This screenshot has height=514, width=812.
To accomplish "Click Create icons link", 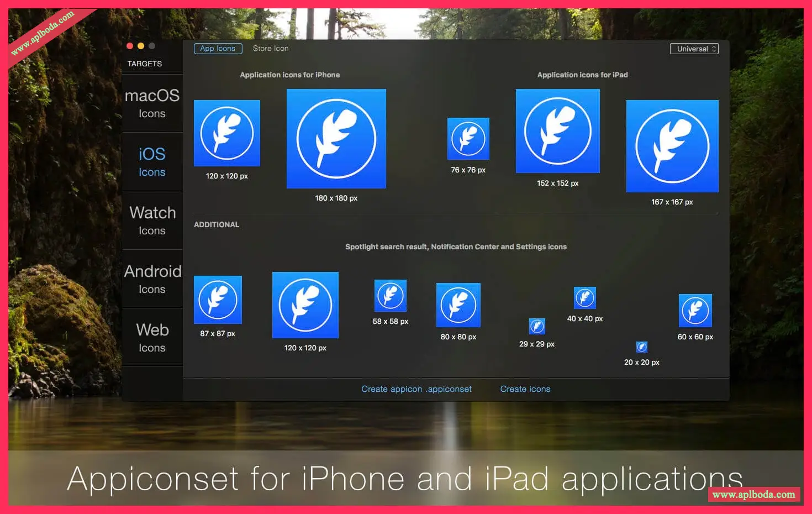I will tap(525, 389).
